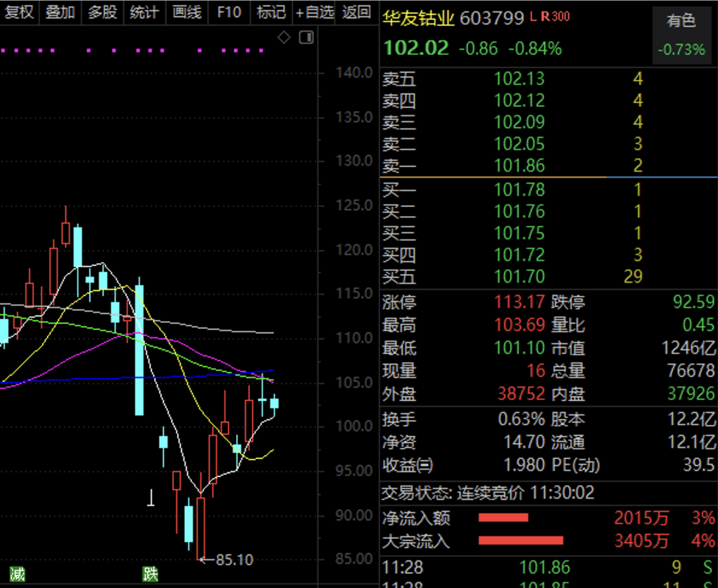Screen dimensions: 718x588
Task: Add the stock with +自选
Action: [x=314, y=12]
